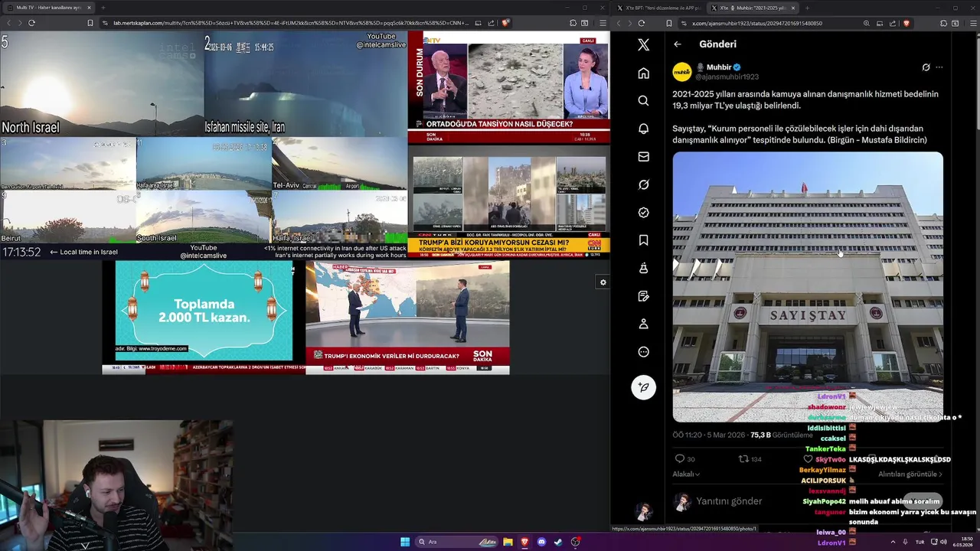Open Notifications bell in X sidebar
This screenshot has height=551, width=980.
(643, 129)
